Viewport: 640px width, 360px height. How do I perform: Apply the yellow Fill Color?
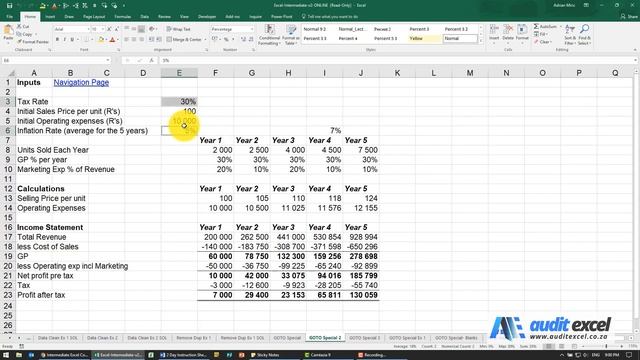click(x=101, y=40)
